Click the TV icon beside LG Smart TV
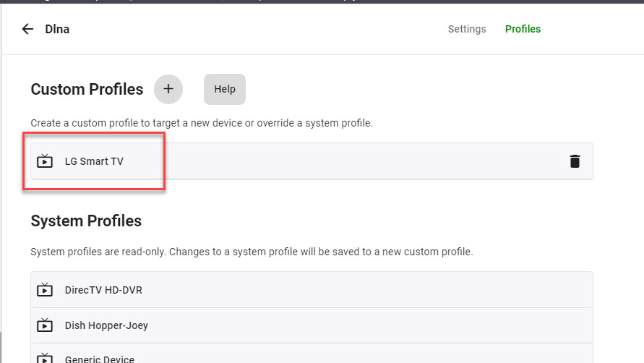Screen dimensions: 644x363 [x=45, y=161]
